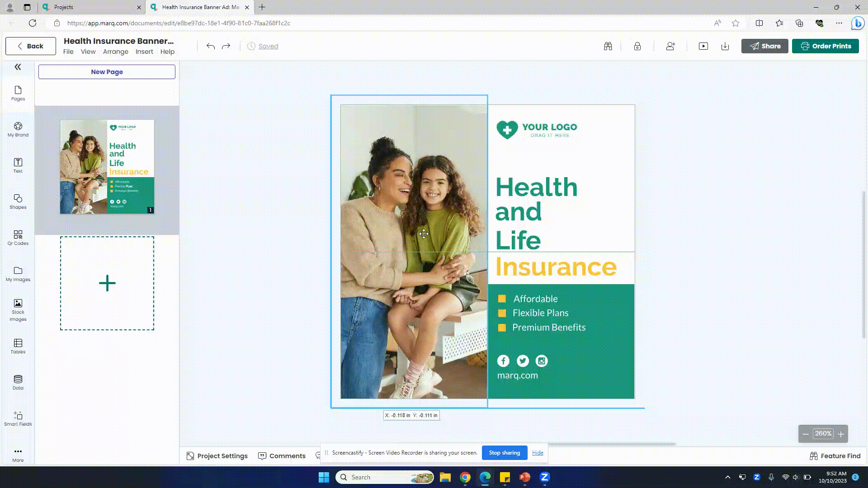Open the Qr Codes panel
868x488 pixels.
click(x=18, y=238)
